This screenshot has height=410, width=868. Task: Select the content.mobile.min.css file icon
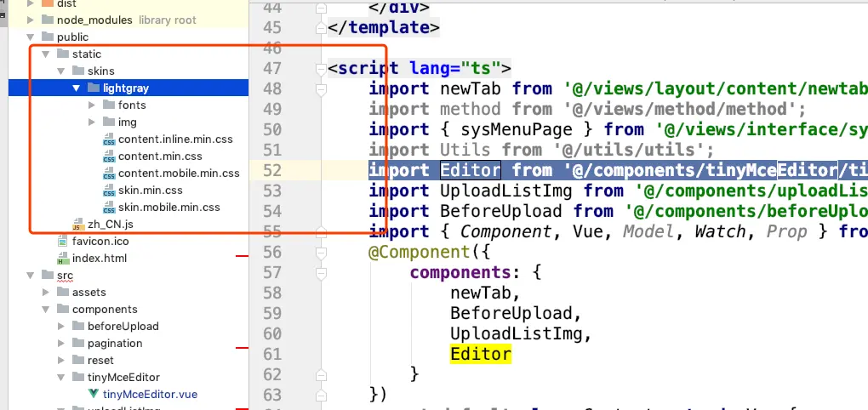pyautogui.click(x=109, y=174)
